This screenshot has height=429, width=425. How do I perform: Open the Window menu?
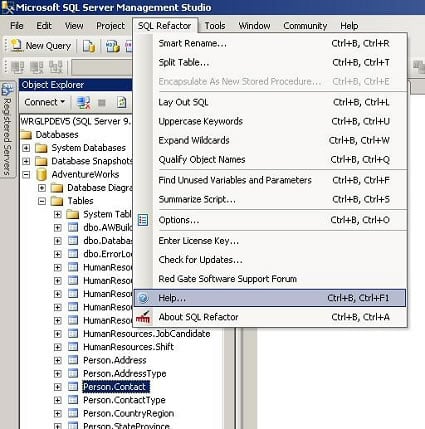tap(254, 26)
